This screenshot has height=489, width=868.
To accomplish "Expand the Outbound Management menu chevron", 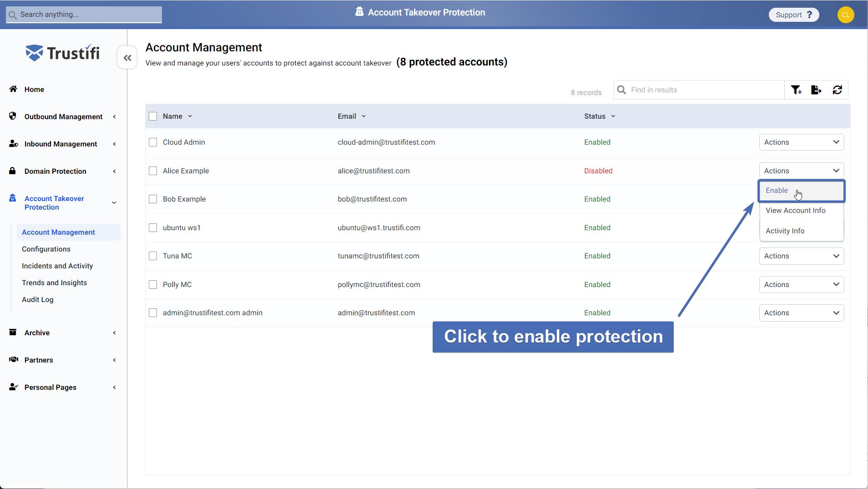I will pyautogui.click(x=114, y=116).
